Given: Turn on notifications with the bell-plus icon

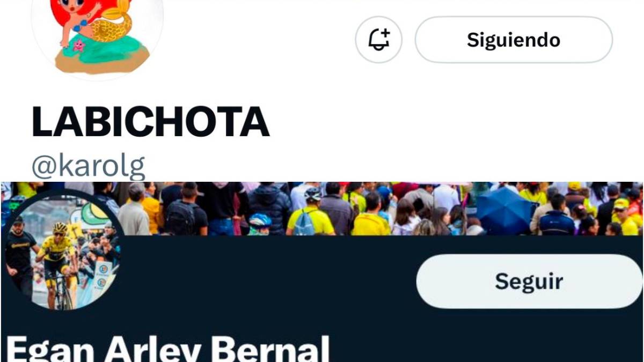Looking at the screenshot, I should (x=379, y=40).
